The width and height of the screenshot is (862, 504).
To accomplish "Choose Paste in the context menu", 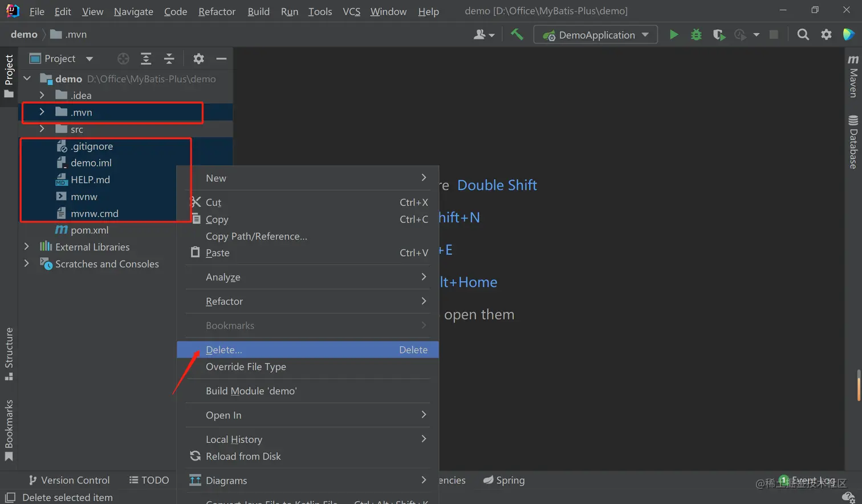I will [x=308, y=253].
